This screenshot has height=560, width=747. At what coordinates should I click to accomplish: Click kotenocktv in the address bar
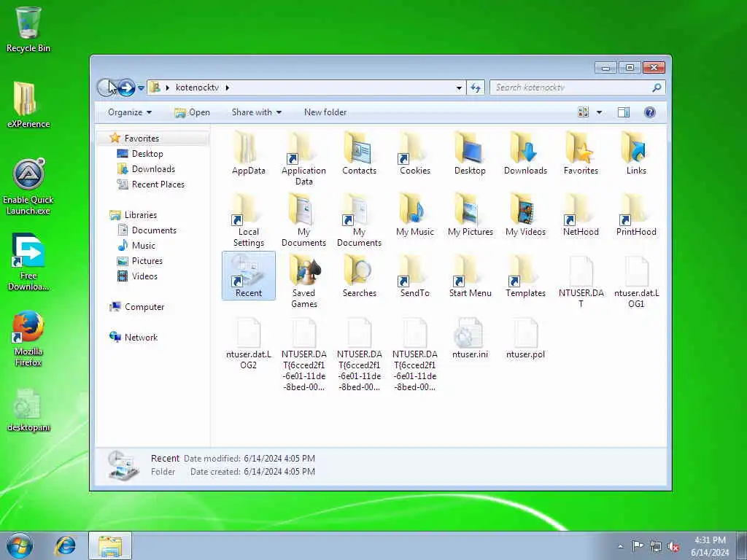(197, 87)
